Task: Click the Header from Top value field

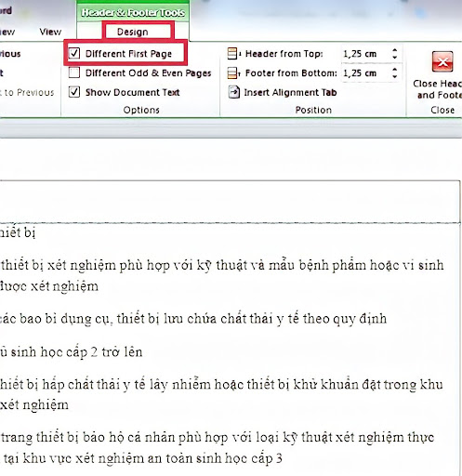Action: point(365,54)
